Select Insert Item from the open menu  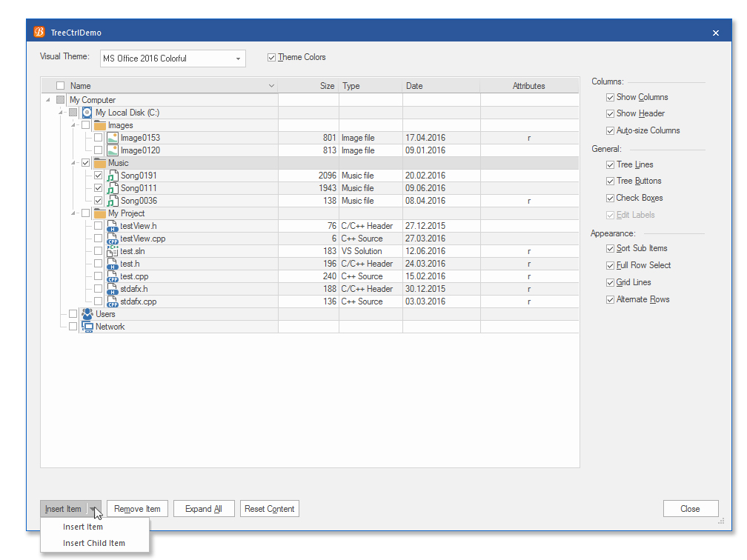click(83, 527)
